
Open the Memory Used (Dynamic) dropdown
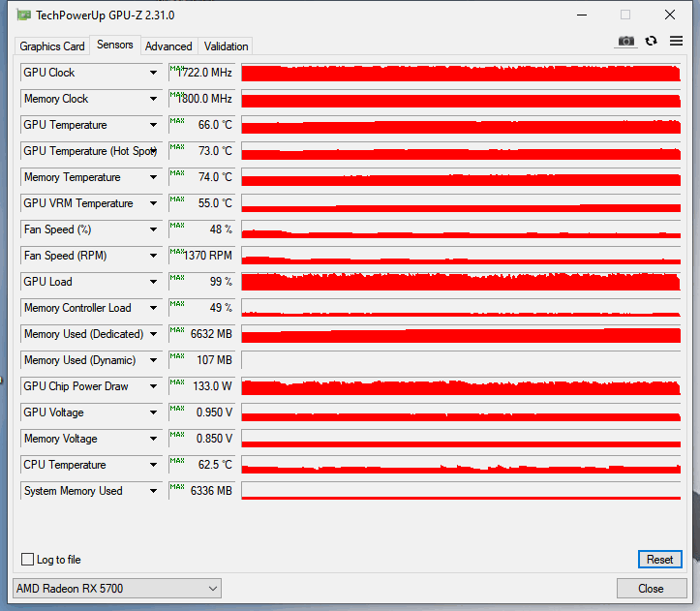pos(153,360)
